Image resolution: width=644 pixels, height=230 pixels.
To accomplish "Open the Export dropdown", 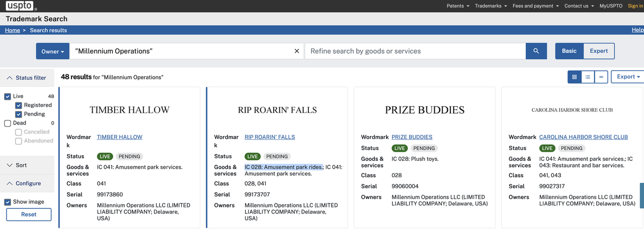I will coord(628,77).
